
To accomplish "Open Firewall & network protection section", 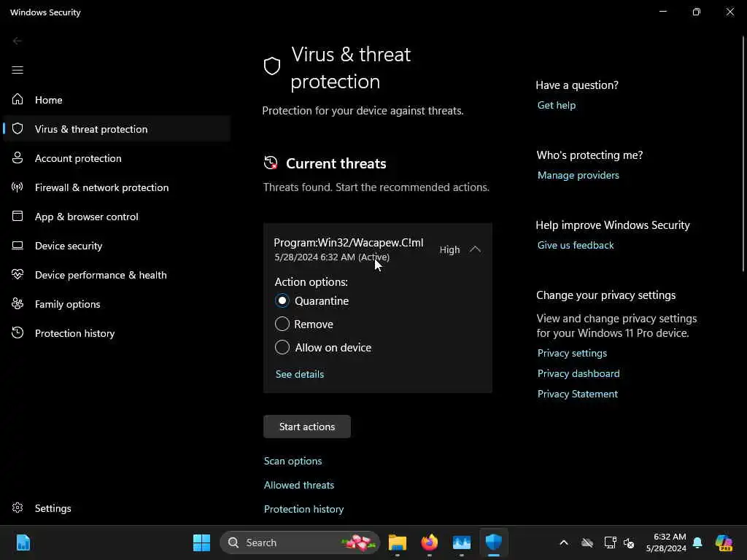I will (x=117, y=187).
